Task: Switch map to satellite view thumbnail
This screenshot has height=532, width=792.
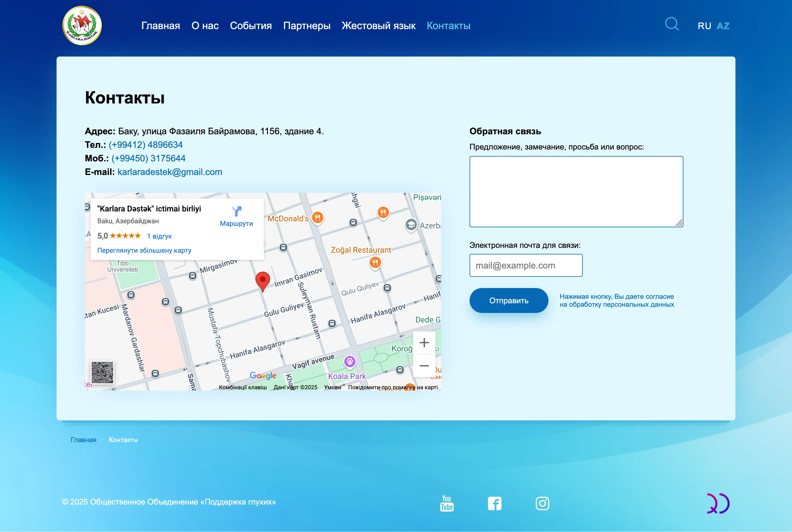Action: click(102, 373)
